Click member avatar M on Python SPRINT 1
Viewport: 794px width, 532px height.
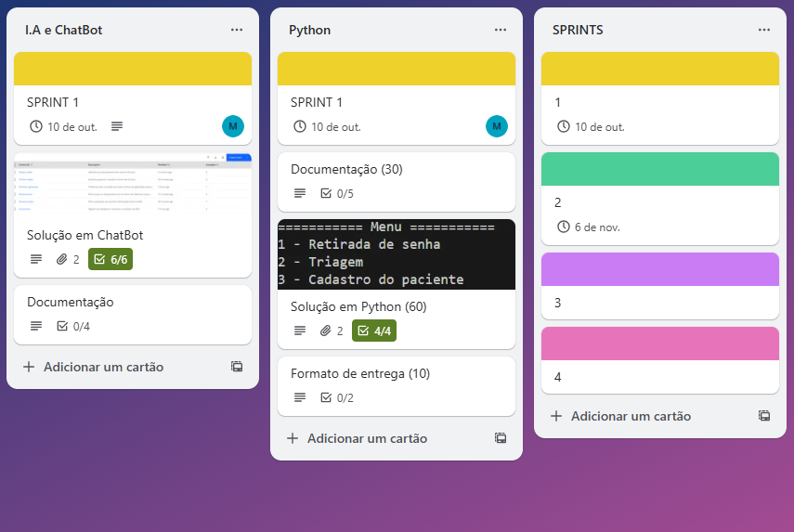pyautogui.click(x=496, y=126)
